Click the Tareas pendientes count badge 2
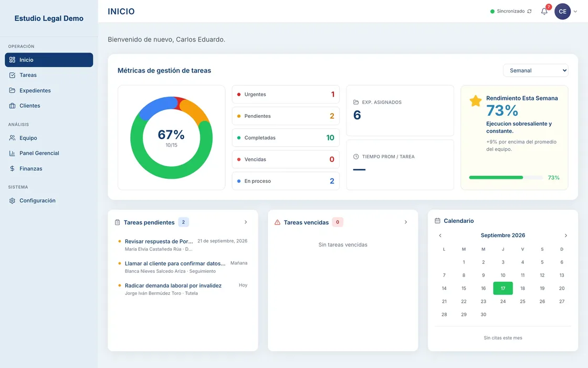Image resolution: width=588 pixels, height=368 pixels. (x=183, y=222)
